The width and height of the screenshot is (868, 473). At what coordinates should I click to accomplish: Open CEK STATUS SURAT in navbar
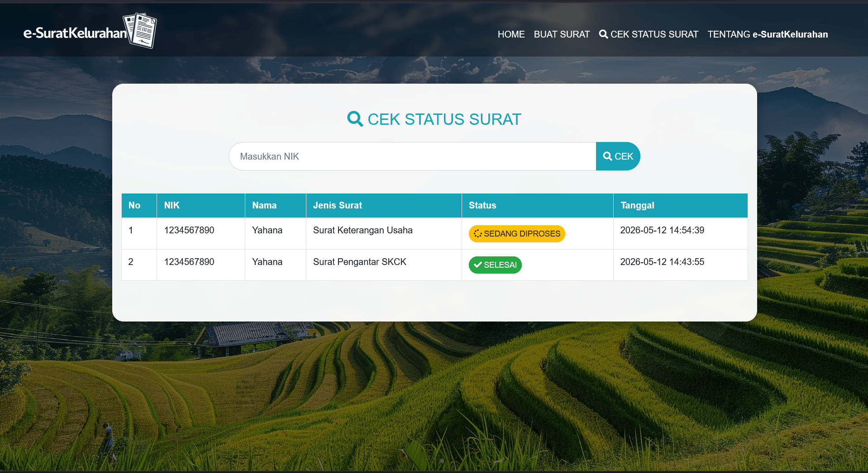[649, 34]
